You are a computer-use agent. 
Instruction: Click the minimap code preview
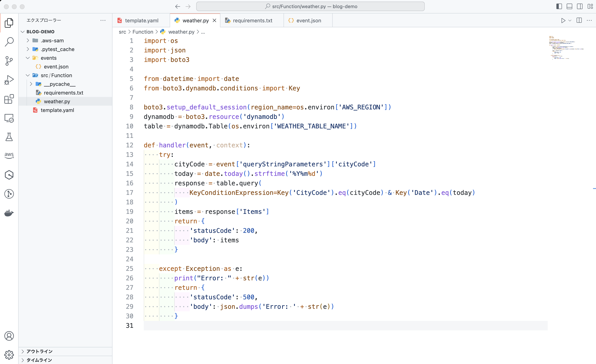(x=566, y=48)
